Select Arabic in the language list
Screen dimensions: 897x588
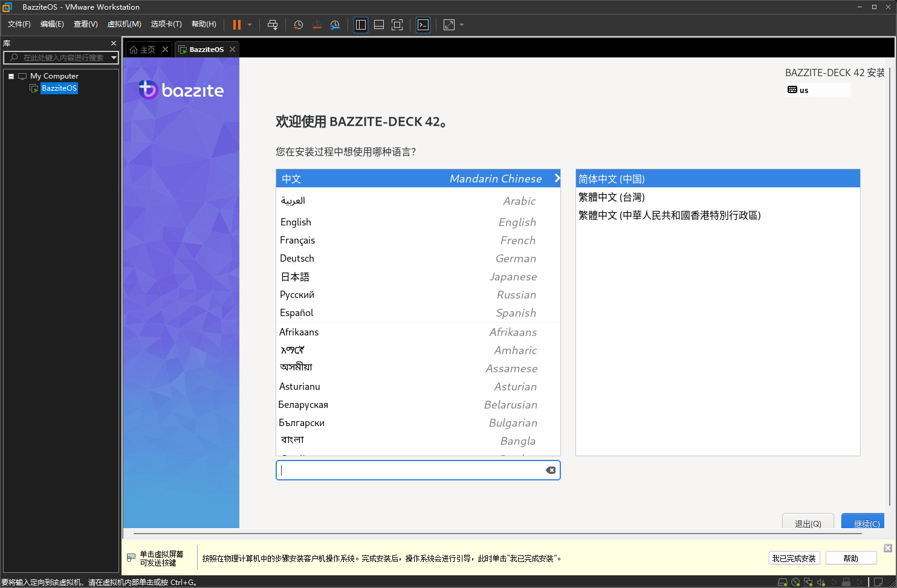coord(418,201)
